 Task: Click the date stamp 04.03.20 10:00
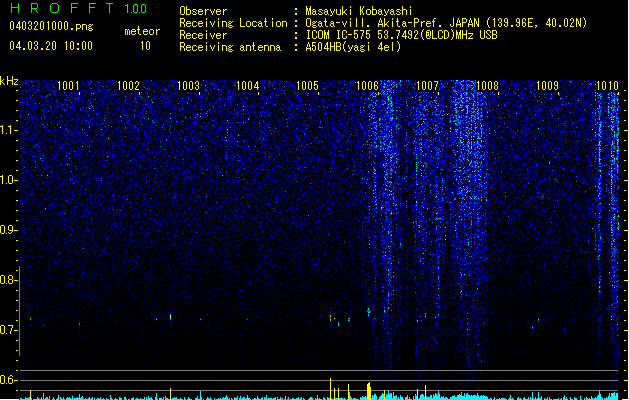click(x=51, y=46)
